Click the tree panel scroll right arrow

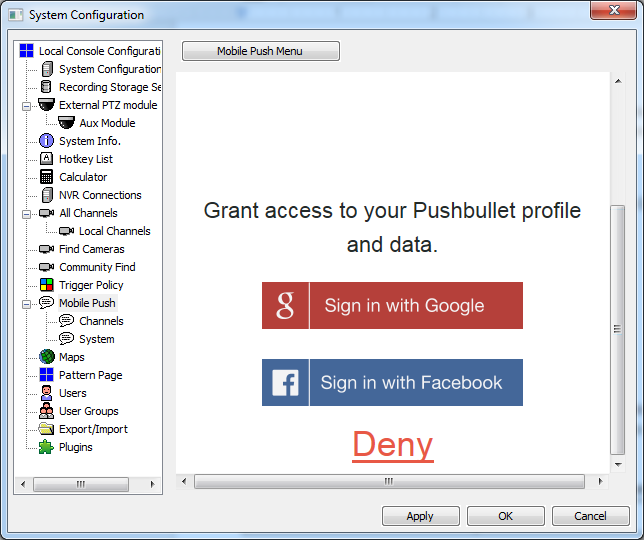tap(152, 484)
